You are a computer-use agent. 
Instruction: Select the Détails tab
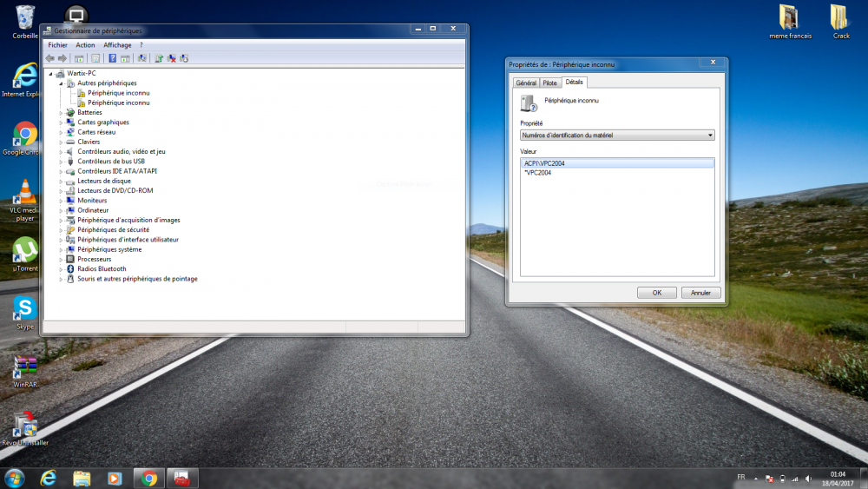pos(574,82)
